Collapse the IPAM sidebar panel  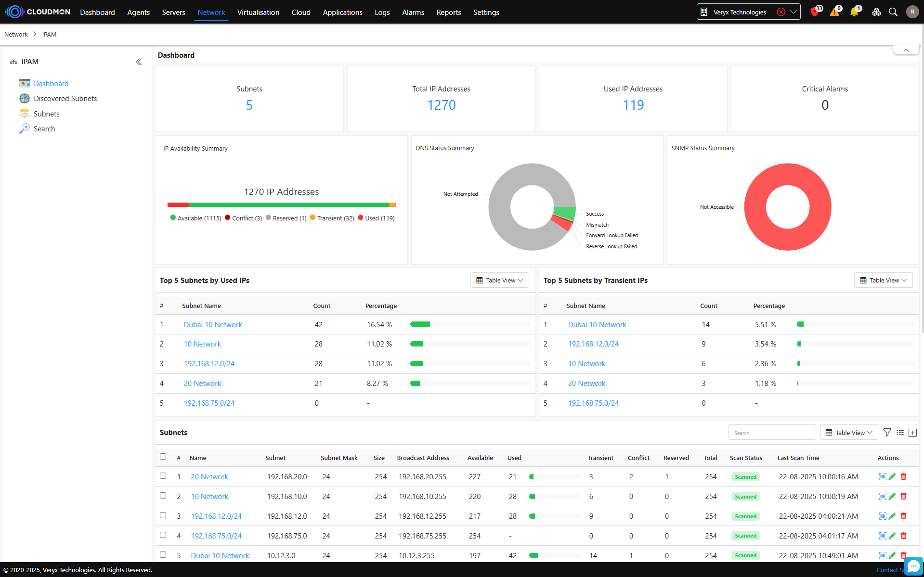(139, 62)
